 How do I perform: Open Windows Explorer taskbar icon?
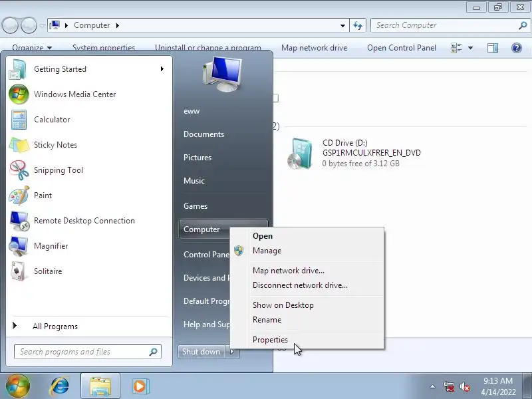point(100,386)
